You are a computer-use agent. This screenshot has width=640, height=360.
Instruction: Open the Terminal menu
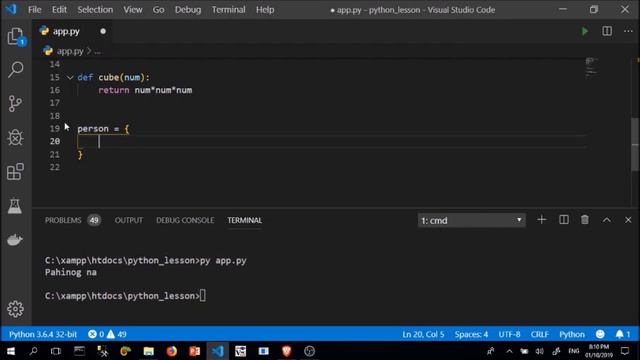coord(228,9)
